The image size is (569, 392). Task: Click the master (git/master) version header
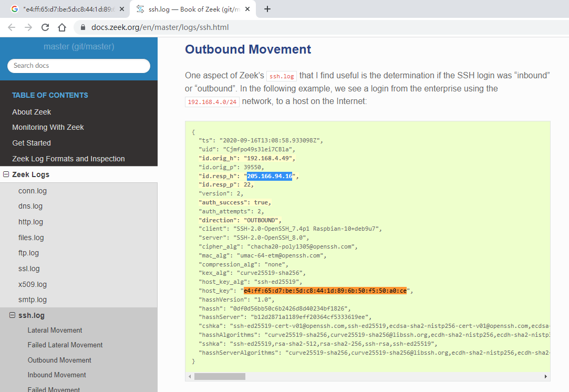(79, 47)
